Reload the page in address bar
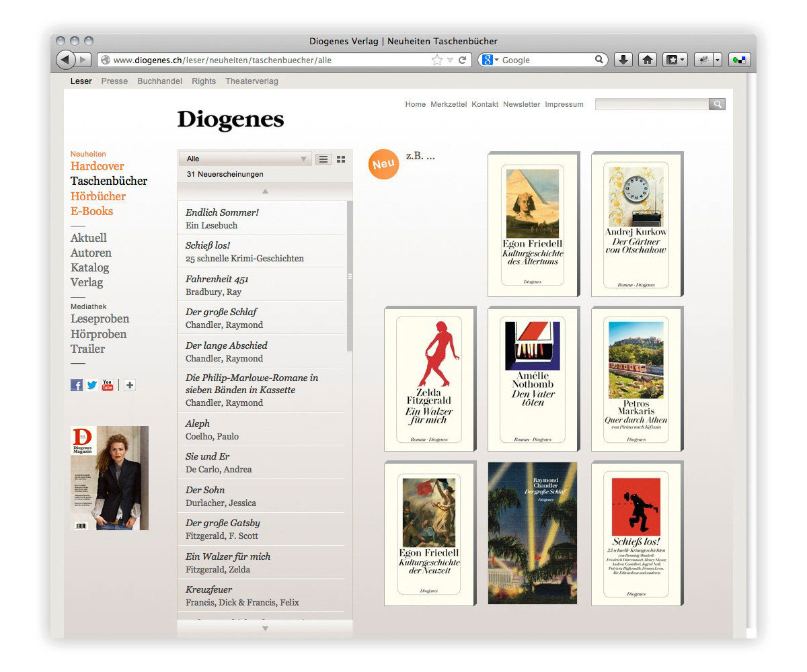 click(463, 60)
